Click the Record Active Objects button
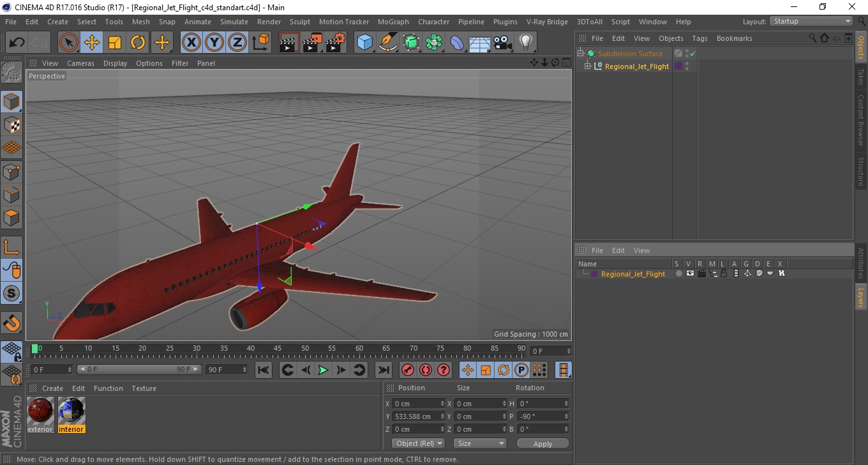 click(407, 370)
